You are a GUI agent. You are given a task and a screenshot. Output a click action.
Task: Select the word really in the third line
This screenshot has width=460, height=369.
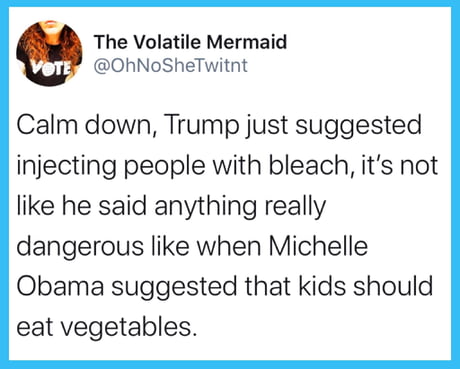[295, 207]
